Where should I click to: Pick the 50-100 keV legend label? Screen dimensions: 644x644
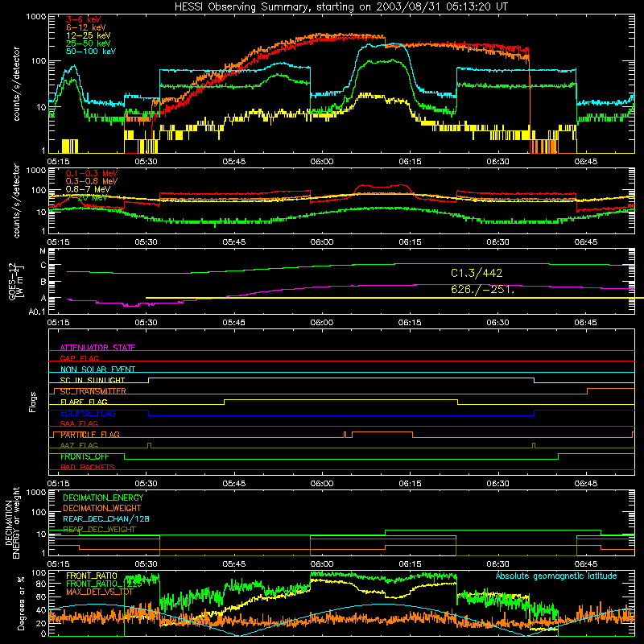[91, 52]
